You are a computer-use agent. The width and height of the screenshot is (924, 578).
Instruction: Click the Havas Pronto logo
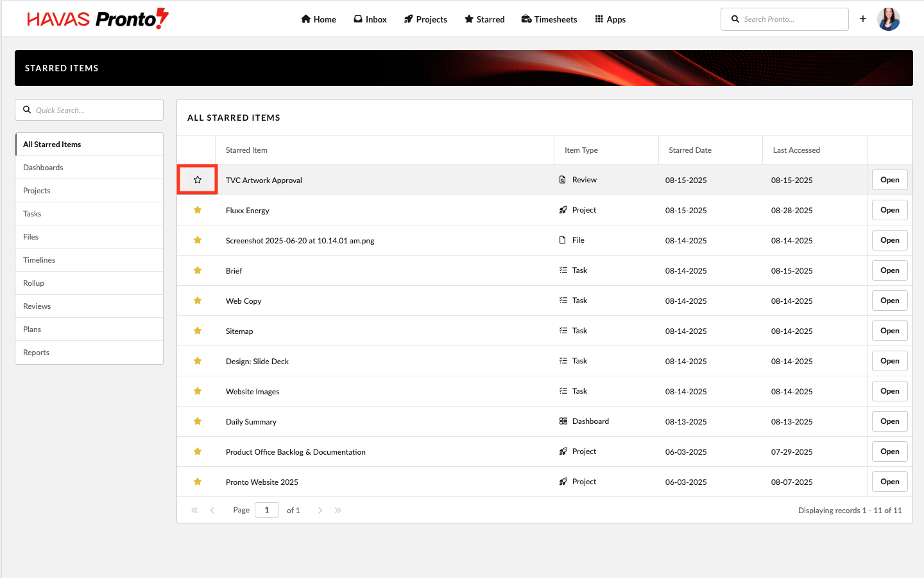tap(98, 19)
